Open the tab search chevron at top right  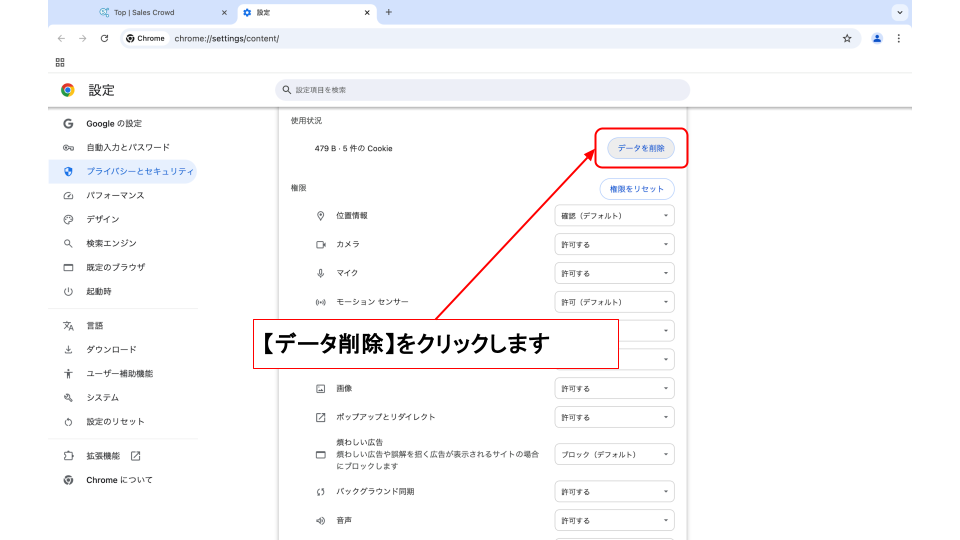click(900, 12)
